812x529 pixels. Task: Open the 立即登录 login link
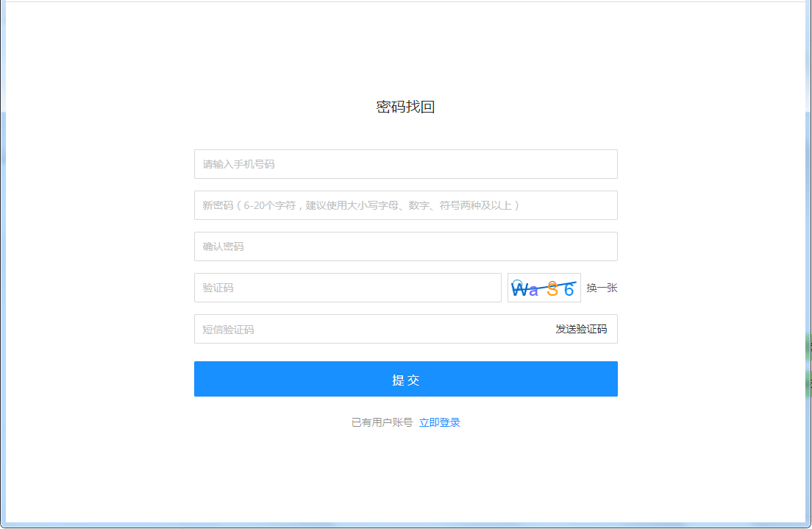440,422
